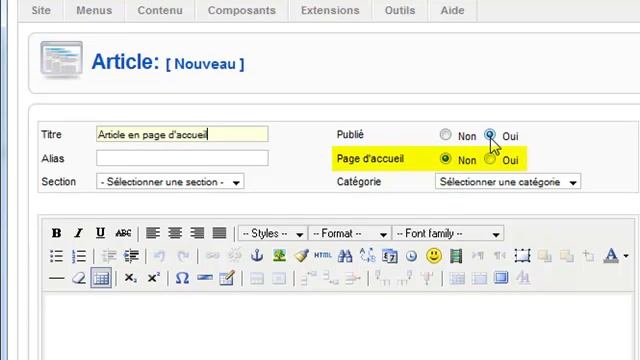Click the undo arrow icon

[160, 256]
